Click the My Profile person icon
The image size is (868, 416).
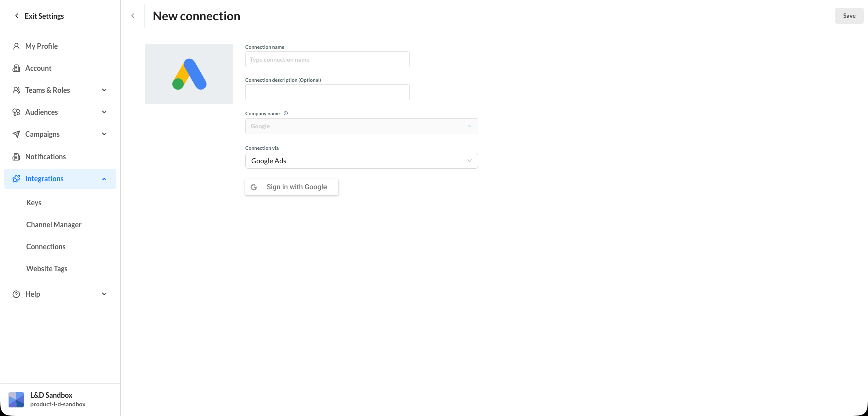pos(16,46)
